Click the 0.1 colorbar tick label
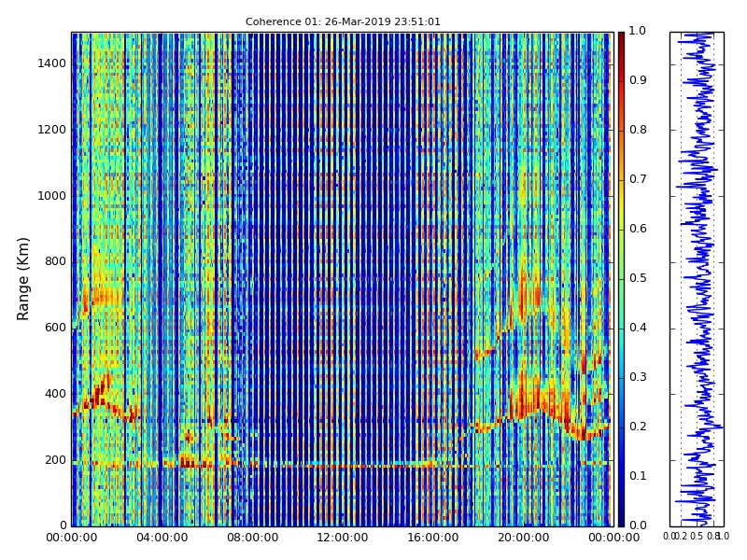The height and width of the screenshot is (560, 747). pos(638,476)
